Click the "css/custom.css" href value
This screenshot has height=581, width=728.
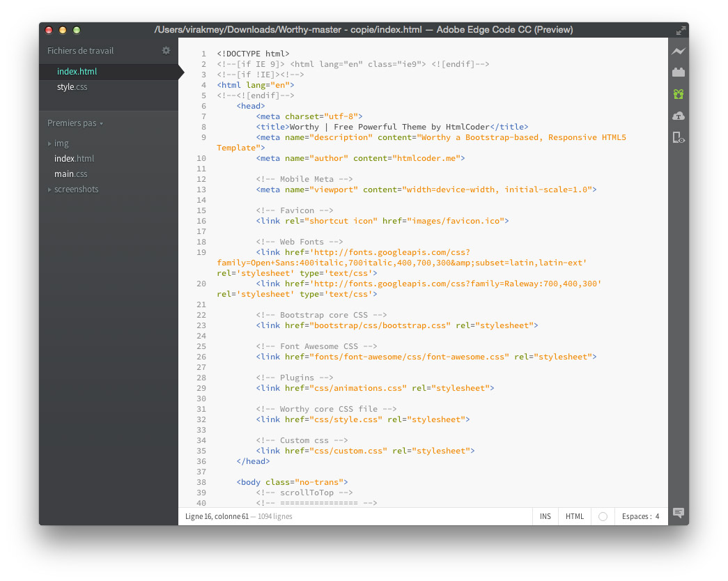[x=348, y=451]
